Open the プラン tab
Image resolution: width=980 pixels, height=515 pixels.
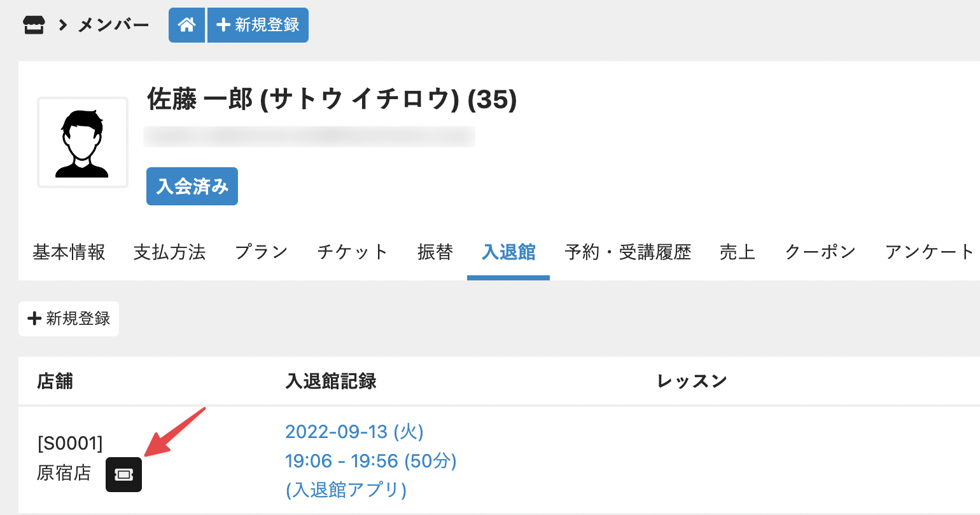tap(262, 252)
